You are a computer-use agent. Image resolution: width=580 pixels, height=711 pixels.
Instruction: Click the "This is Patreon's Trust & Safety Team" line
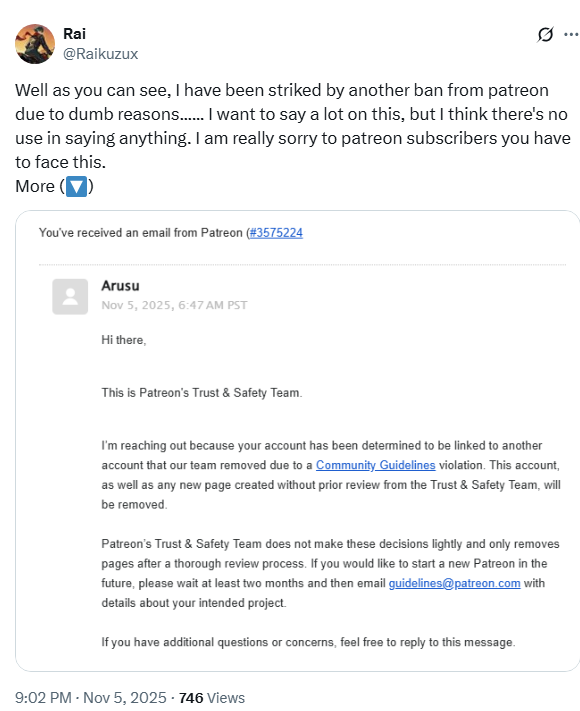tap(202, 393)
